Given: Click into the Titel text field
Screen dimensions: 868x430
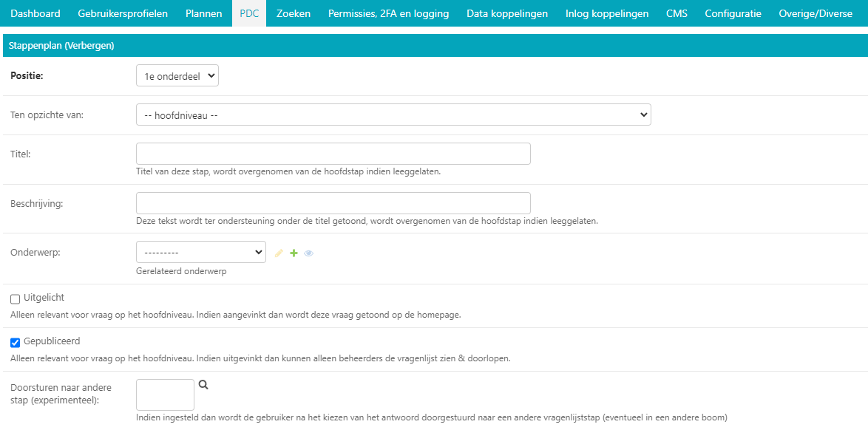Looking at the screenshot, I should click(333, 154).
